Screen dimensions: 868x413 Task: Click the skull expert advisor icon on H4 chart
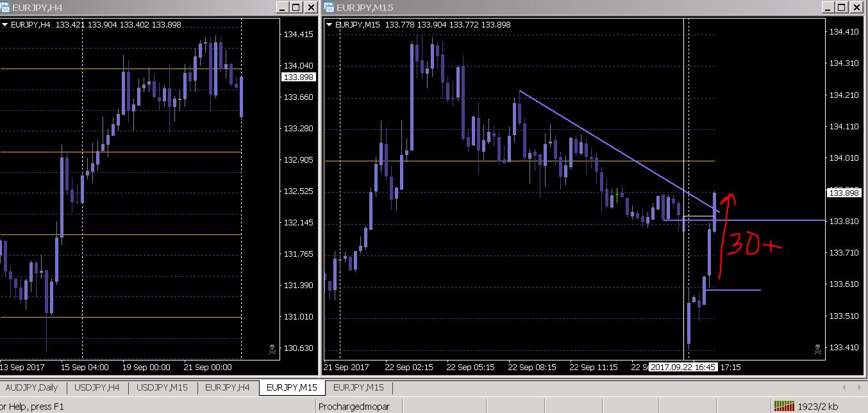click(x=272, y=349)
